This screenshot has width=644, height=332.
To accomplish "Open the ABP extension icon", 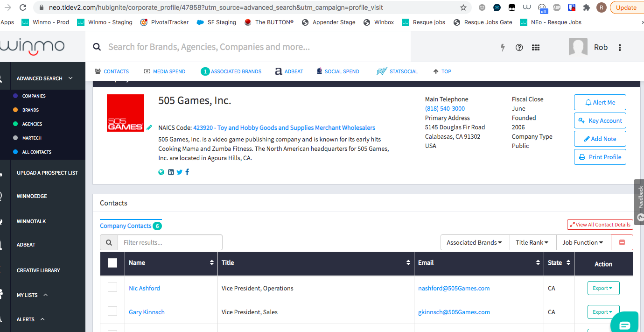I will click(557, 7).
